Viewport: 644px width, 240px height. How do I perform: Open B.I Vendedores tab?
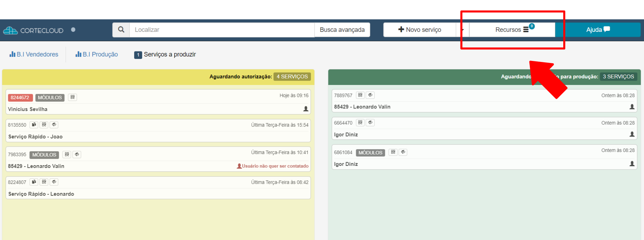tap(34, 54)
